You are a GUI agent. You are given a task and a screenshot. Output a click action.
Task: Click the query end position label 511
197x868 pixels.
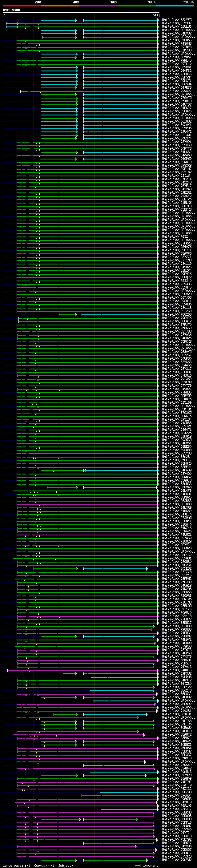pyautogui.click(x=155, y=15)
